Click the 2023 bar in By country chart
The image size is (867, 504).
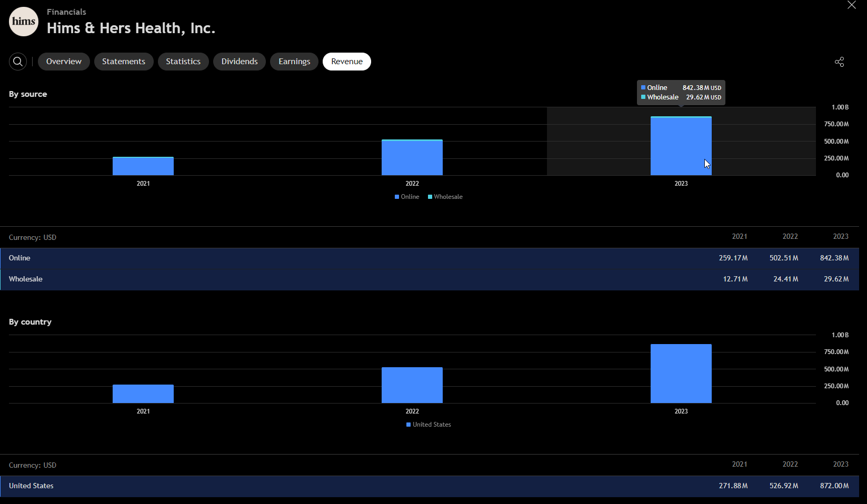pyautogui.click(x=681, y=374)
